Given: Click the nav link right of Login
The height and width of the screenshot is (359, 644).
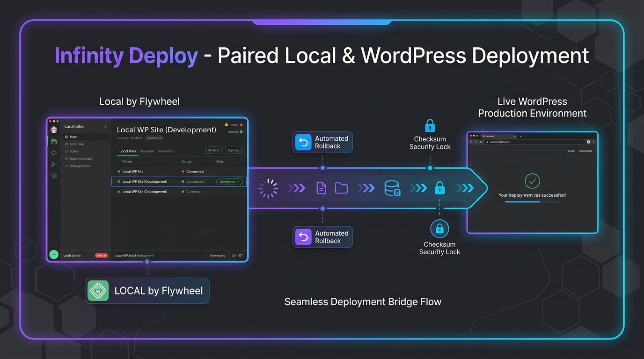Looking at the screenshot, I should [x=585, y=151].
